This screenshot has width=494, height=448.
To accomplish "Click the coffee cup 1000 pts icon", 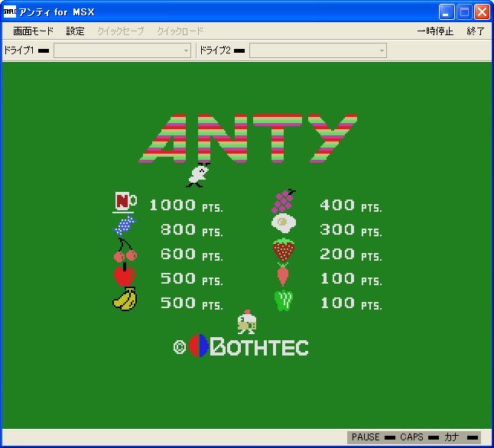I will point(125,202).
